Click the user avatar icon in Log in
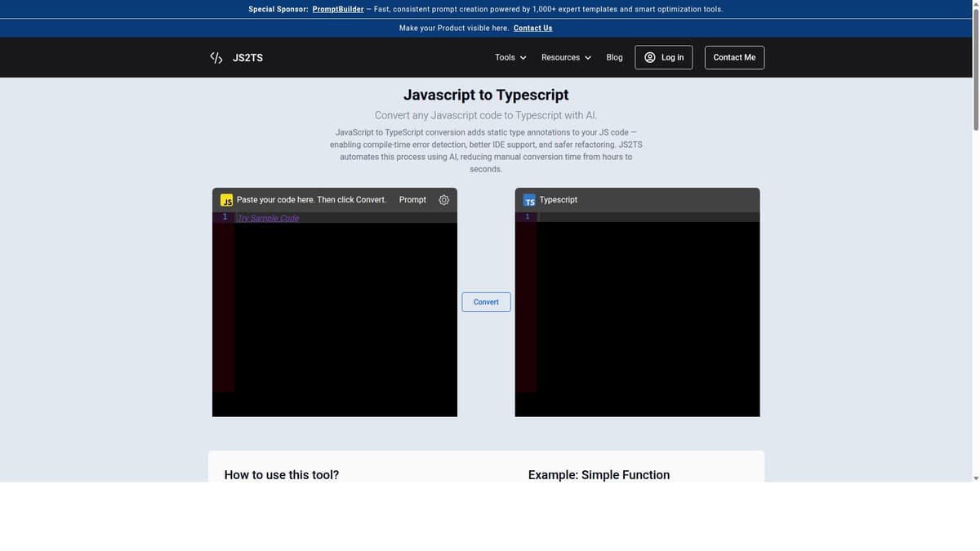This screenshot has width=980, height=551. click(650, 57)
